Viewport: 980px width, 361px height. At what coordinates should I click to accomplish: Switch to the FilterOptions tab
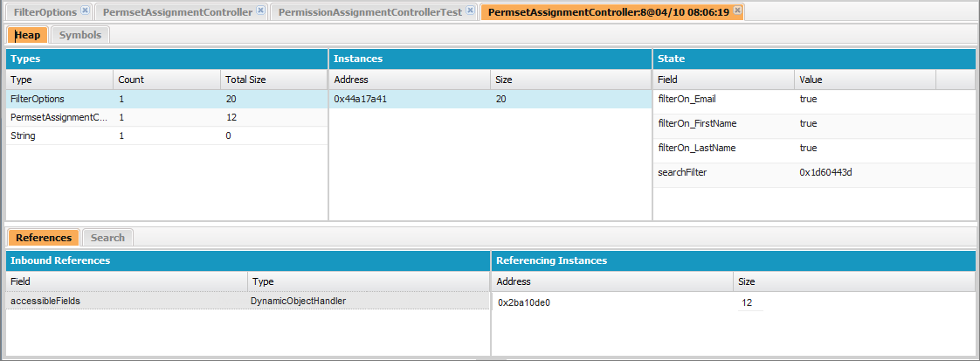[x=45, y=12]
